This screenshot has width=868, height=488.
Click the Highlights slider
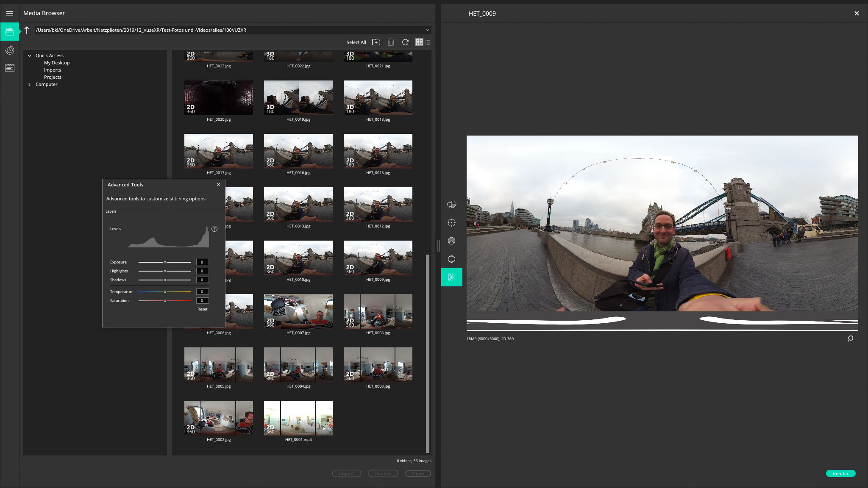coord(165,271)
